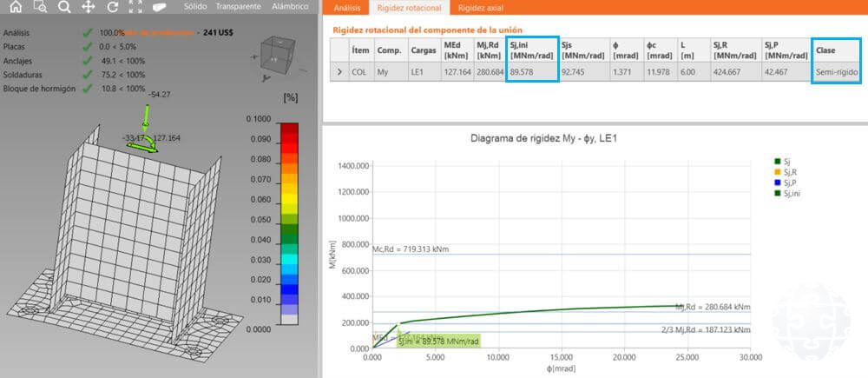Select the magnifier zoom tool

(64, 7)
